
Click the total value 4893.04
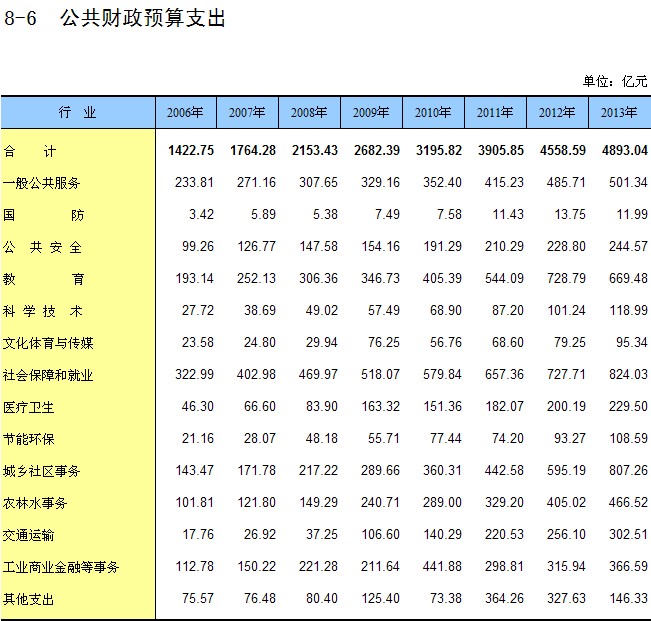coord(625,150)
